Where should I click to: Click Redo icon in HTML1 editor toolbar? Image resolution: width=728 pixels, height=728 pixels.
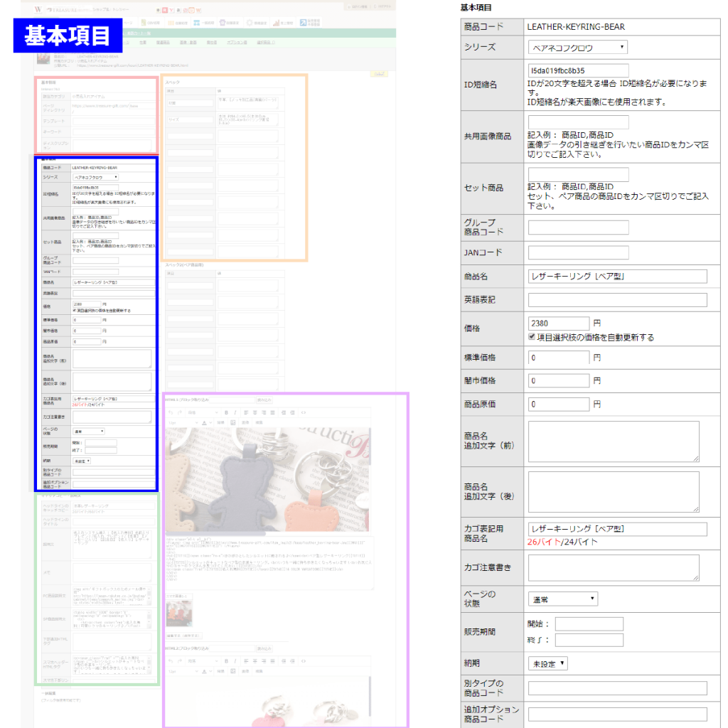[178, 412]
